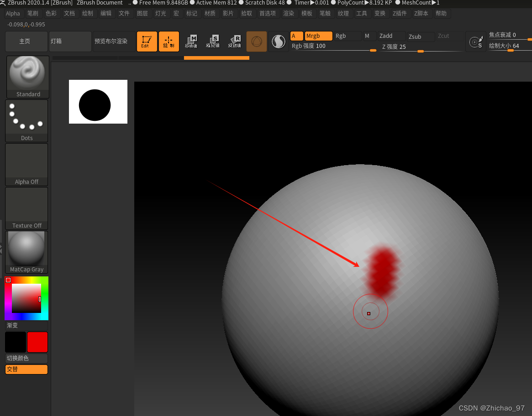Toggle Mrgb mode
This screenshot has width=532, height=416.
318,36
